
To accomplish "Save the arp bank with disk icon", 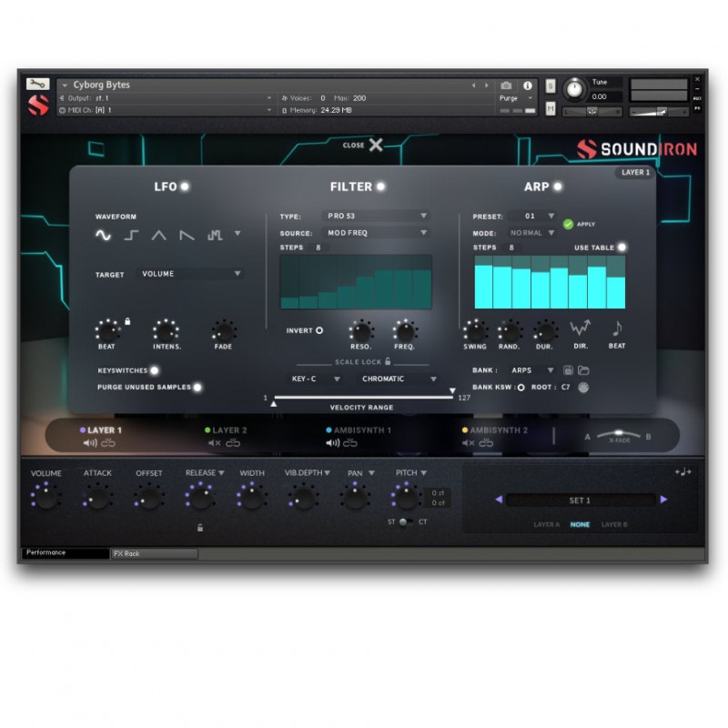I will click(569, 370).
